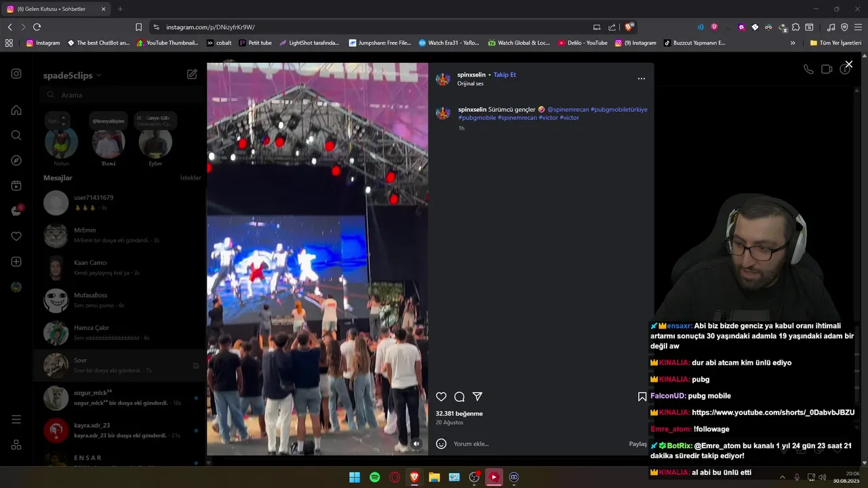Switch to the Gelen Kutusu browser tab
Screen dimensions: 868x488
pos(56,9)
